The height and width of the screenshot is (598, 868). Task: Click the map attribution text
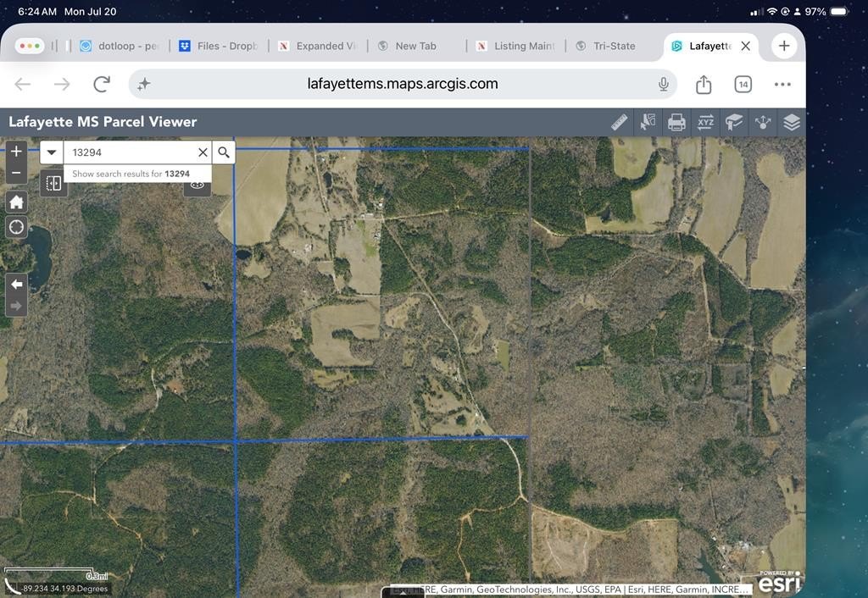tap(570, 590)
